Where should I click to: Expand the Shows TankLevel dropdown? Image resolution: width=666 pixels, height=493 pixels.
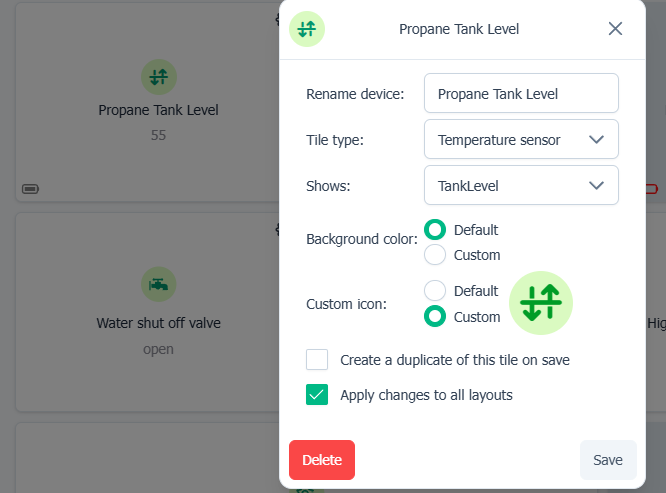click(x=521, y=185)
